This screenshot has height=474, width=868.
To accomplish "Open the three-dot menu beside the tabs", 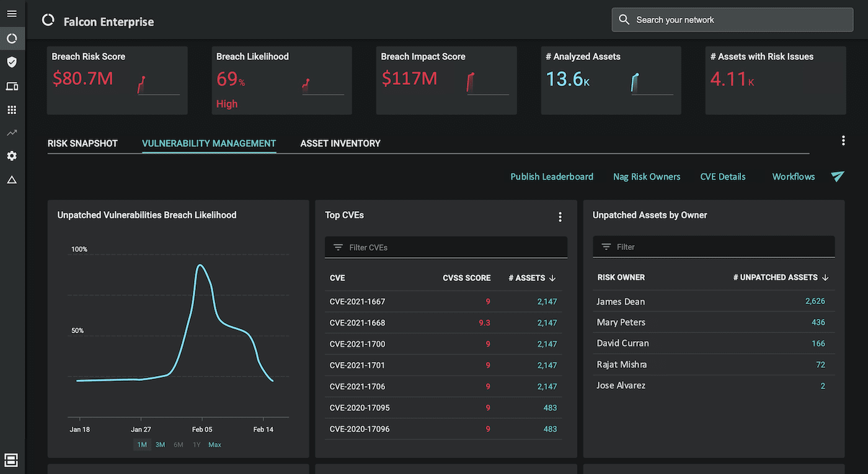I will 843,141.
